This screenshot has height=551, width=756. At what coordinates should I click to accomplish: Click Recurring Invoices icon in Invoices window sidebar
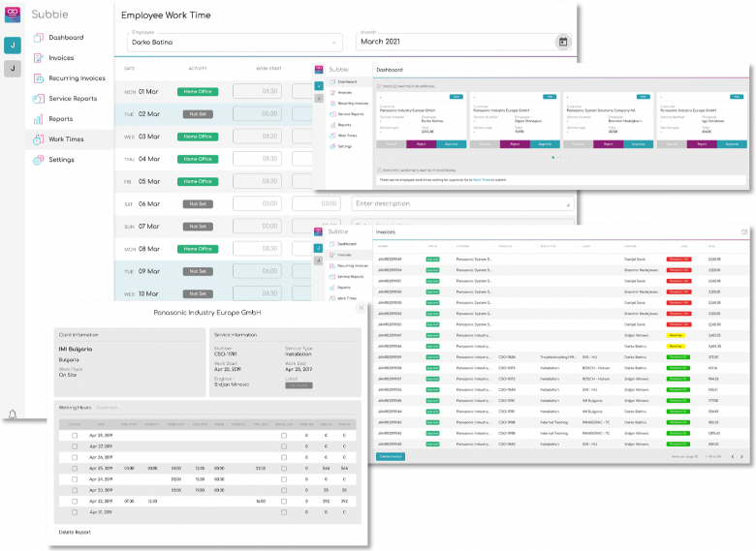[332, 265]
